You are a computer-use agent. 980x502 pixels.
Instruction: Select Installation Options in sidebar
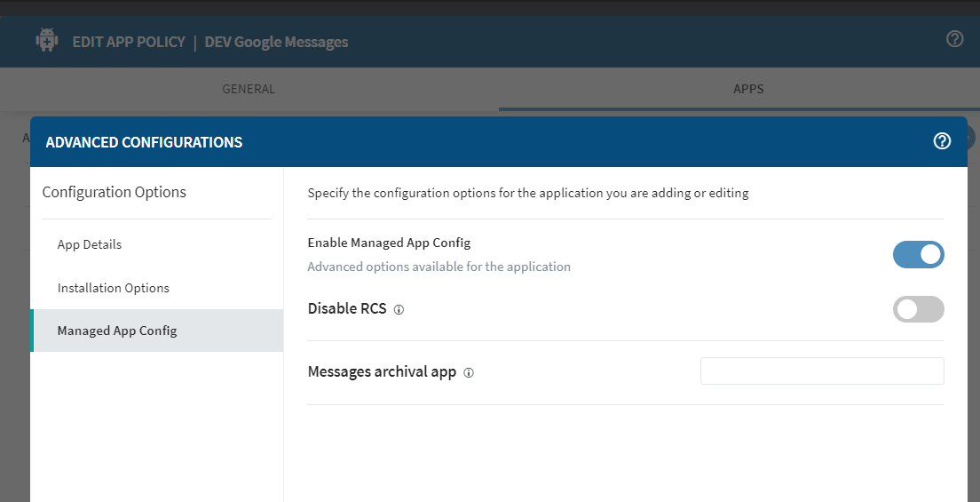click(x=113, y=288)
